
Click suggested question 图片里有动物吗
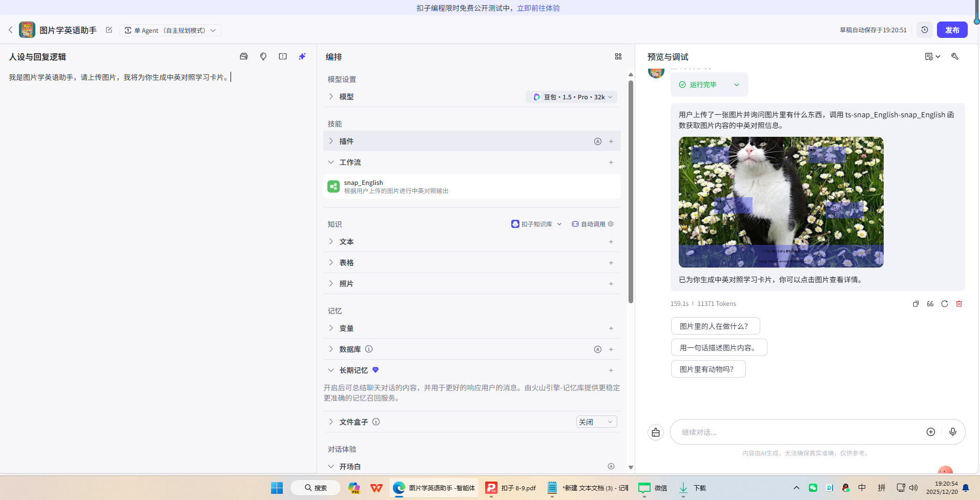pyautogui.click(x=707, y=368)
